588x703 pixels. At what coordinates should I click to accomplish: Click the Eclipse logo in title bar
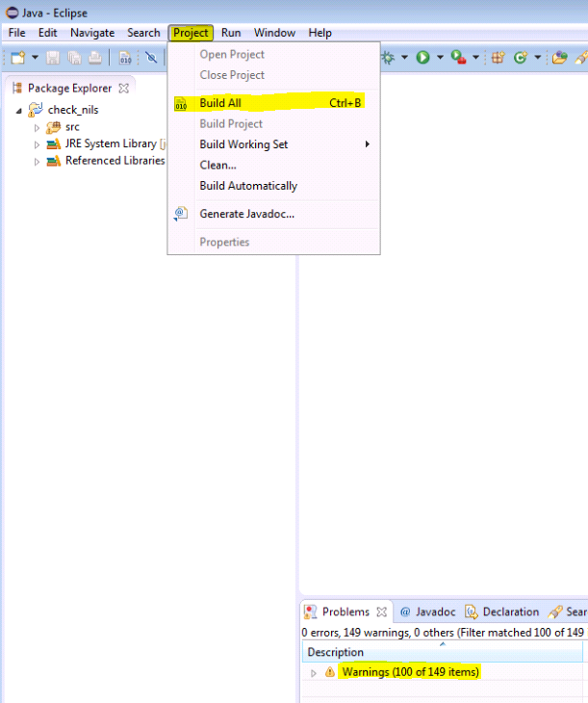point(13,13)
